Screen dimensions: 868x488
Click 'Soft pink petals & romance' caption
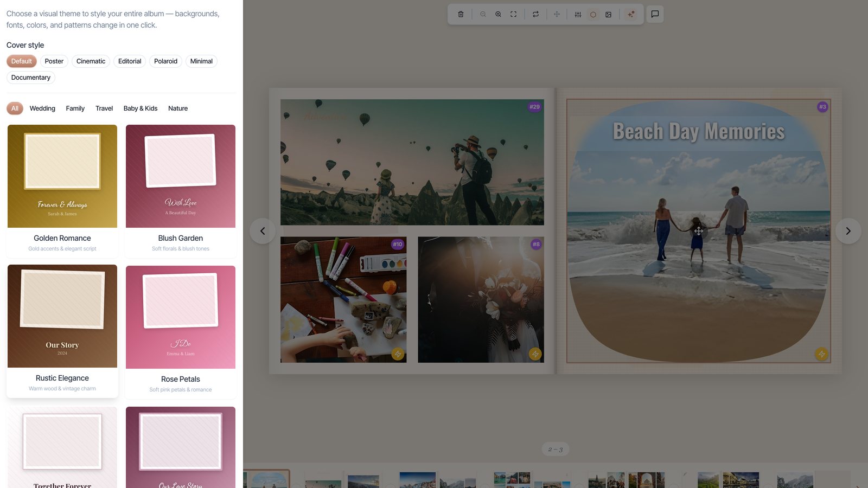(181, 390)
